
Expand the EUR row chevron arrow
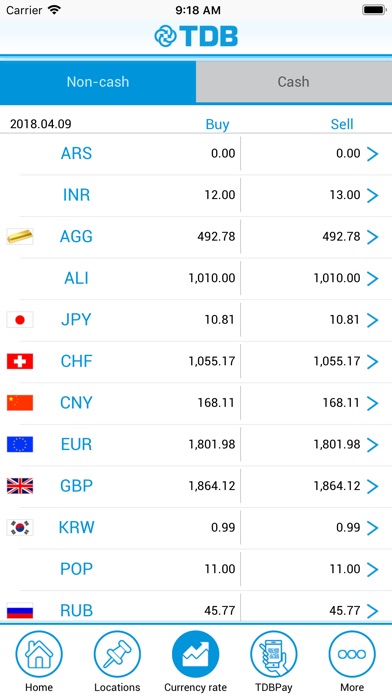[372, 445]
